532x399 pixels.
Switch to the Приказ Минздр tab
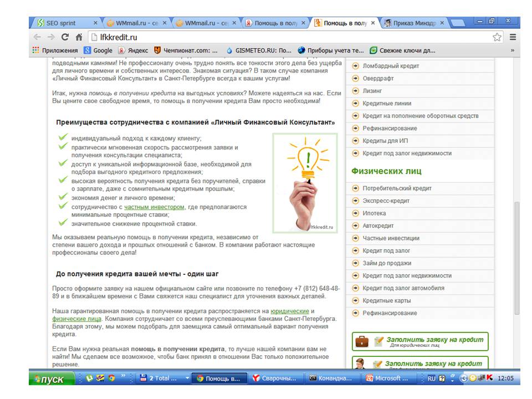[413, 23]
